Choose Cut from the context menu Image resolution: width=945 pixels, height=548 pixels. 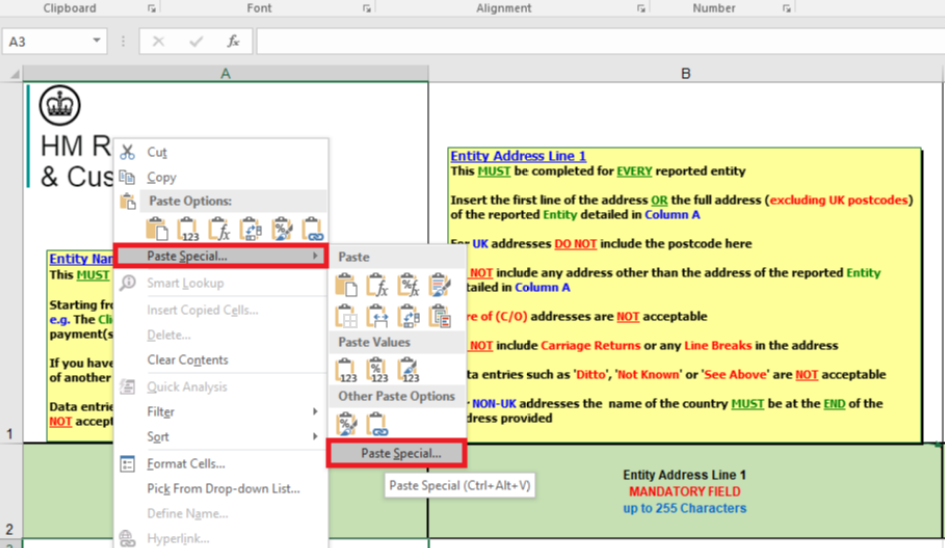(x=221, y=153)
